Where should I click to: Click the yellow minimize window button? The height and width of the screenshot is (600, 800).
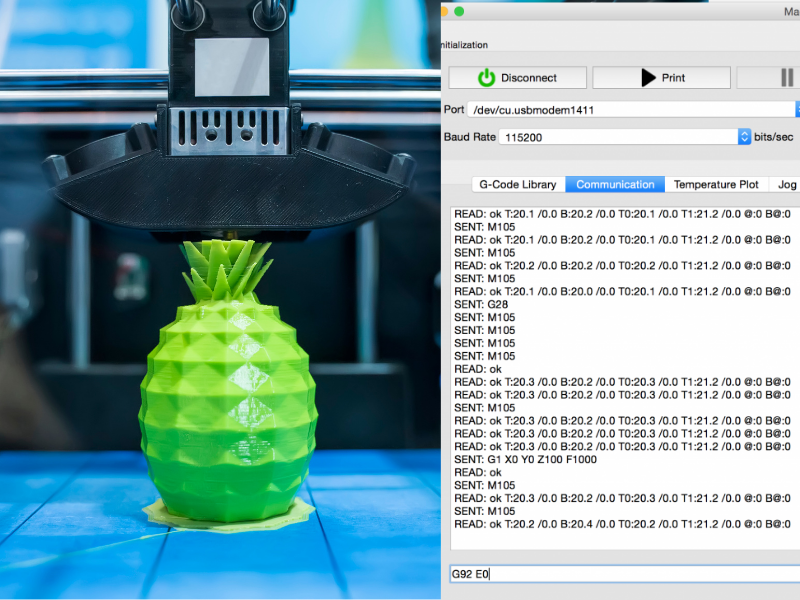(x=443, y=11)
